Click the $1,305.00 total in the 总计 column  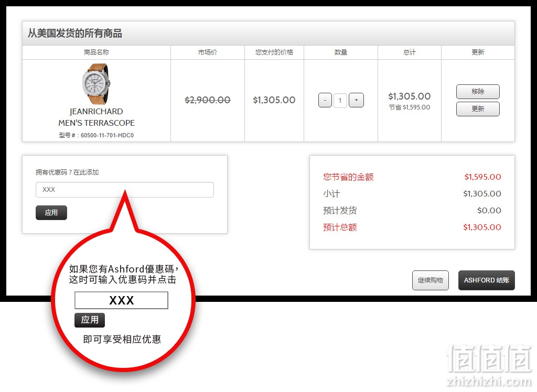[x=409, y=96]
